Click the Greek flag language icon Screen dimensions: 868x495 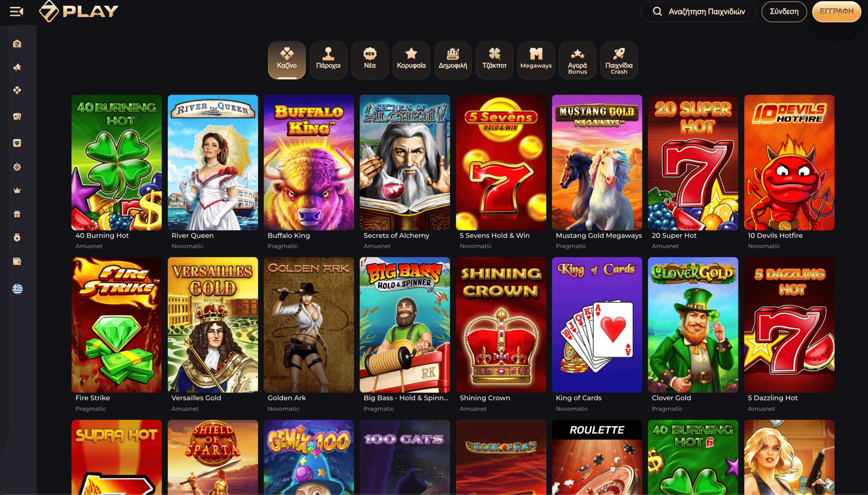[x=17, y=289]
